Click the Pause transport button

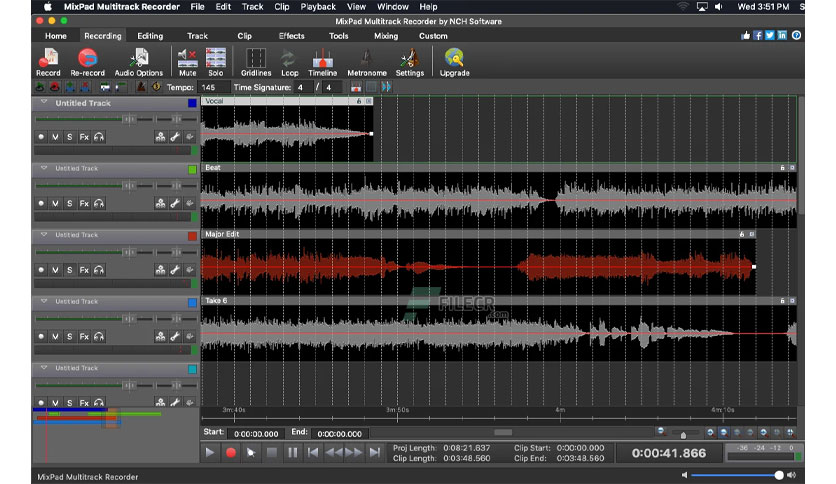point(292,453)
